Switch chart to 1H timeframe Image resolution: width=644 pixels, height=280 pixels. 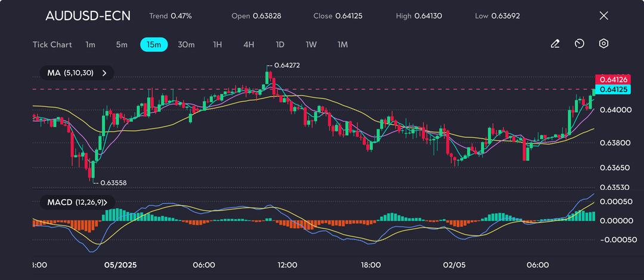[x=217, y=44]
